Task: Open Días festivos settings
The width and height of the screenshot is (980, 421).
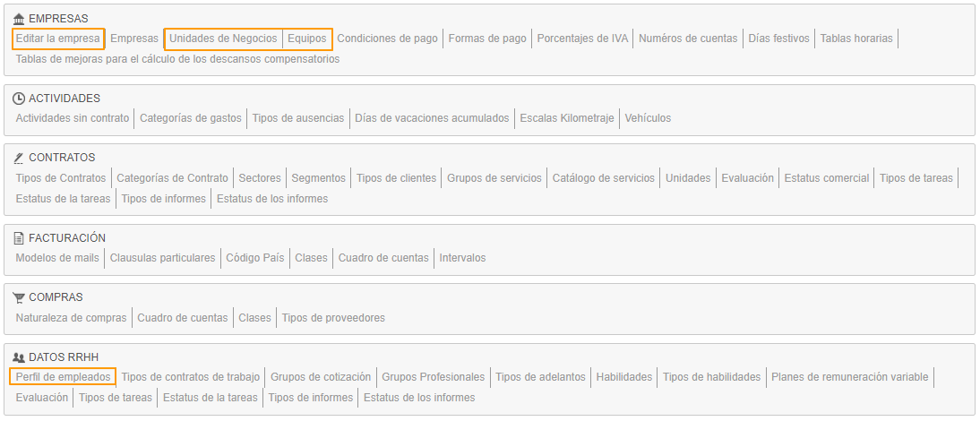Action: [x=778, y=39]
